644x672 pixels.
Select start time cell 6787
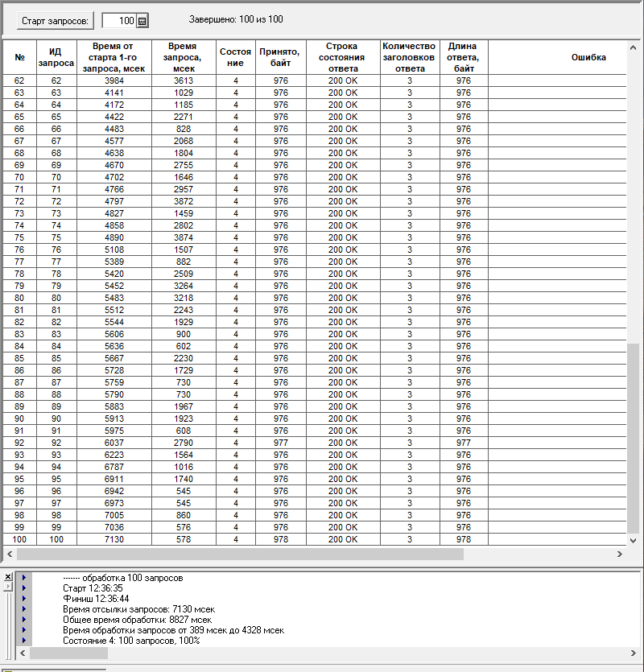point(114,467)
